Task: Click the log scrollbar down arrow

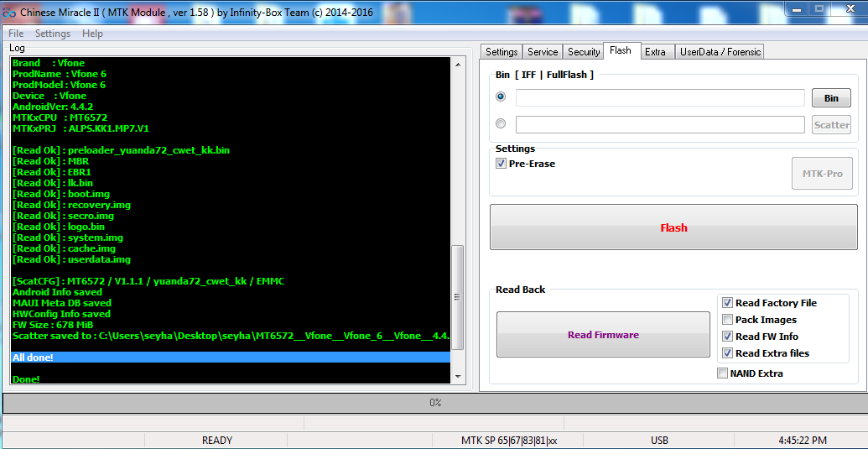Action: coord(457,376)
